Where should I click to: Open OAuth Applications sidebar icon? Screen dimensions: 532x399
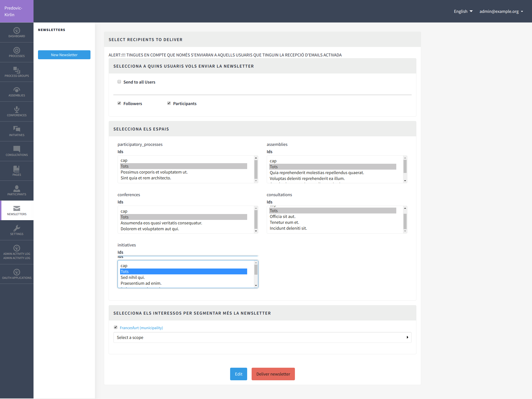pos(17,272)
